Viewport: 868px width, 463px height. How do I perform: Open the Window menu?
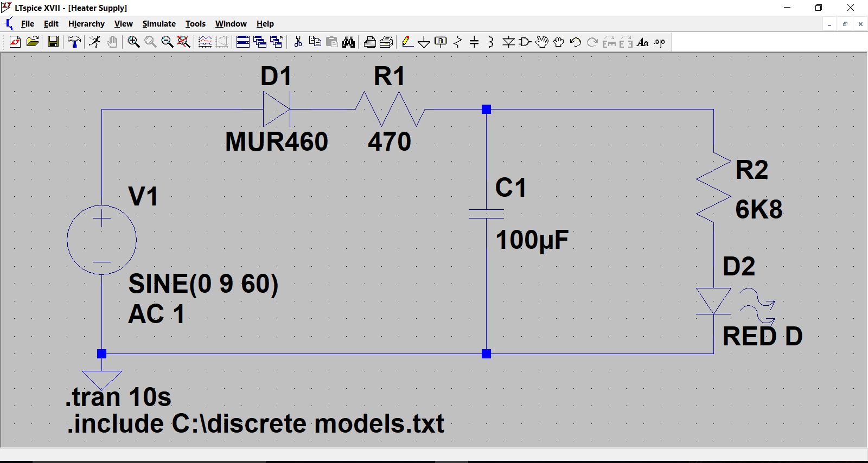(x=231, y=24)
